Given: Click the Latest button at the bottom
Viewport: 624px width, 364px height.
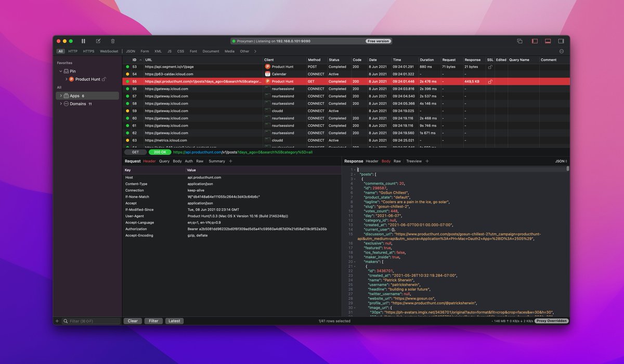Looking at the screenshot, I should click(x=174, y=321).
